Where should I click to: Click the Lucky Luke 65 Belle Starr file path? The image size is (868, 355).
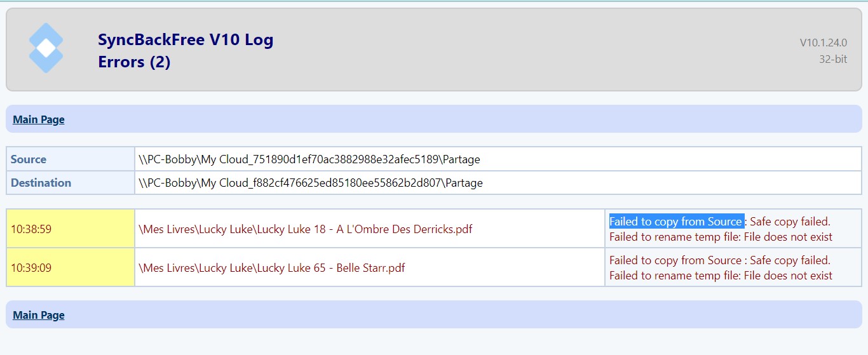271,268
